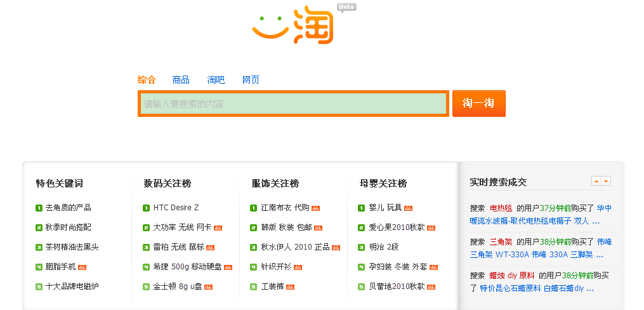Screen dimensions: 644x310
Task: Click rank 5 badge next to 十大品牌电磁炉
Action: [x=39, y=287]
